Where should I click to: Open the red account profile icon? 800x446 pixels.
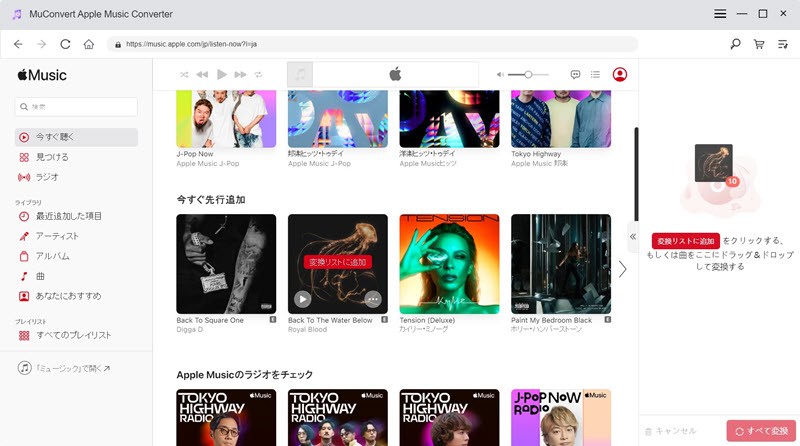click(x=620, y=75)
